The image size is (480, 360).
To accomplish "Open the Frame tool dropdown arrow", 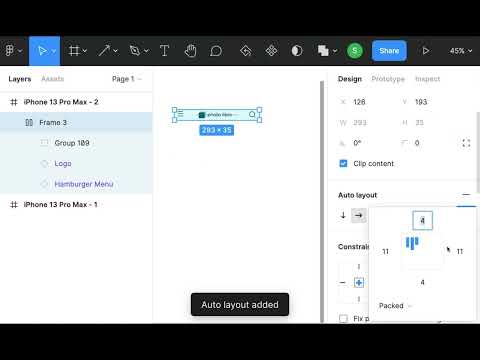I will (x=85, y=51).
